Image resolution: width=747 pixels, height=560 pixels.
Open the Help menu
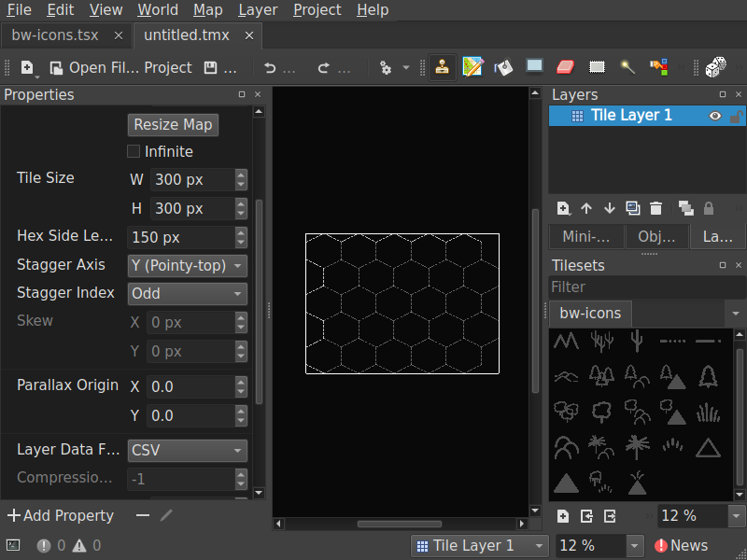click(373, 10)
